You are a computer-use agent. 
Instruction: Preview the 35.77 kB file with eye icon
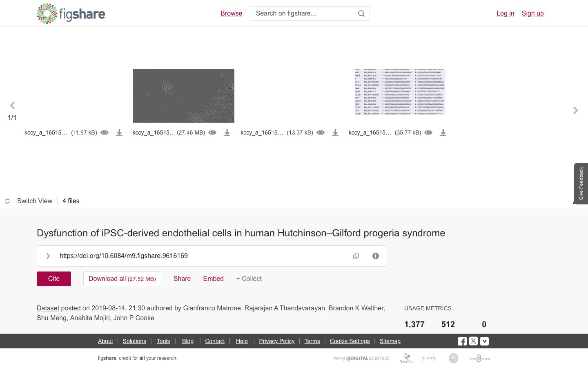[428, 132]
